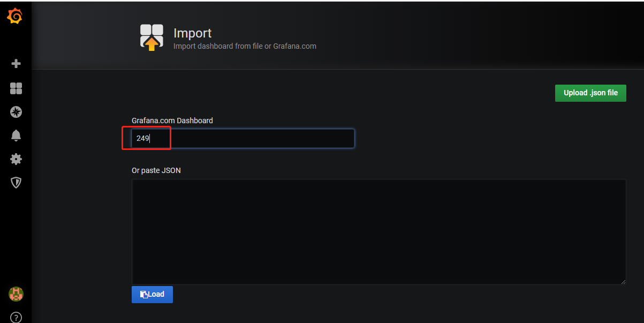The image size is (644, 323).
Task: Open Configuration with the gear icon
Action: pyautogui.click(x=16, y=159)
